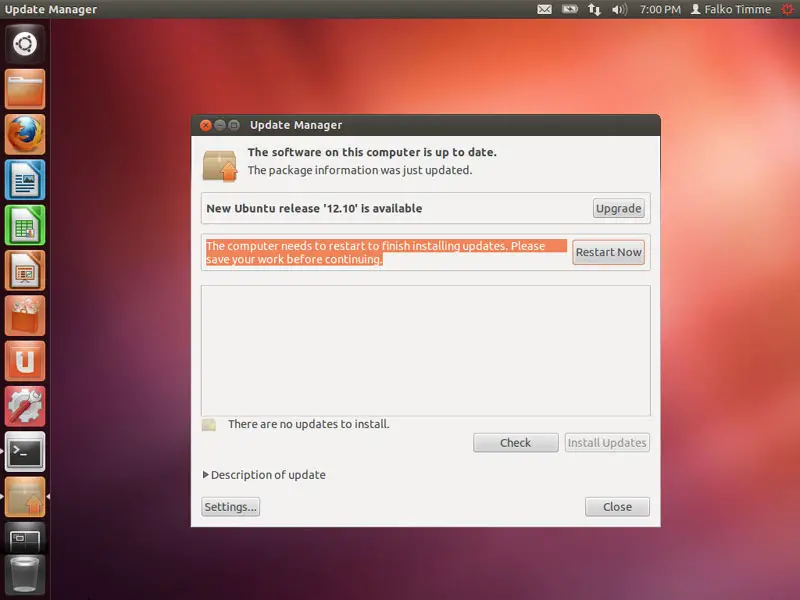Screen dimensions: 800x600
Task: Open Settings... in Update Manager
Action: (231, 507)
